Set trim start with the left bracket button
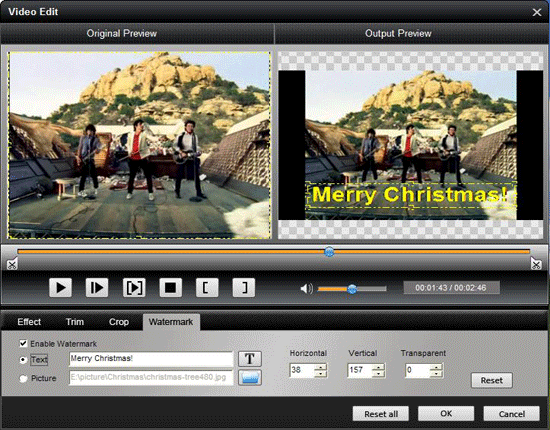This screenshot has height=430, width=550. (207, 288)
